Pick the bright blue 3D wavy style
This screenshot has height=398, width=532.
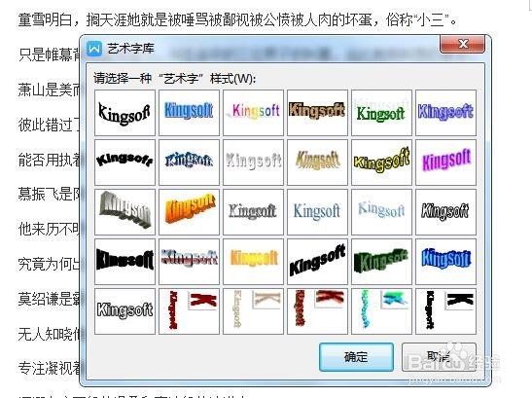click(445, 261)
